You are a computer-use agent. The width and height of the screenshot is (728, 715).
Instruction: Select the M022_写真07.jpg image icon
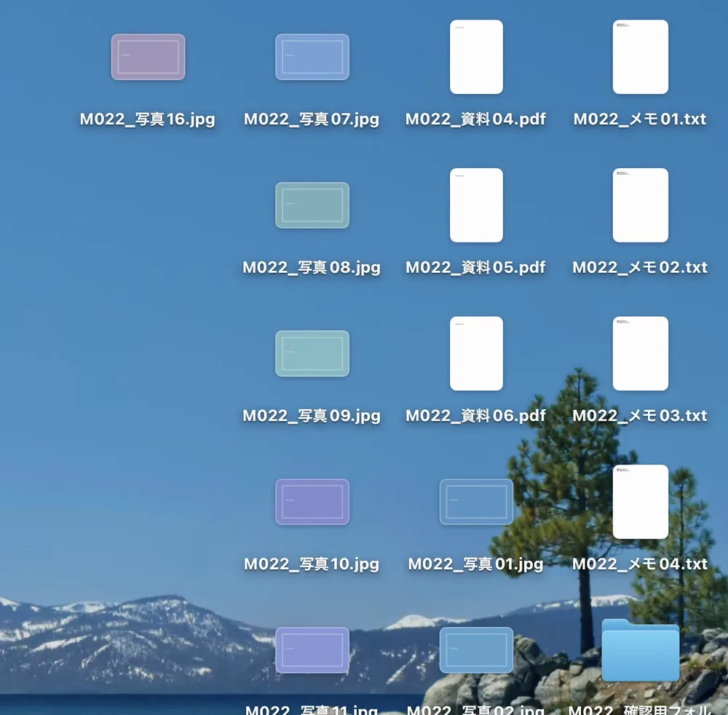click(x=312, y=57)
